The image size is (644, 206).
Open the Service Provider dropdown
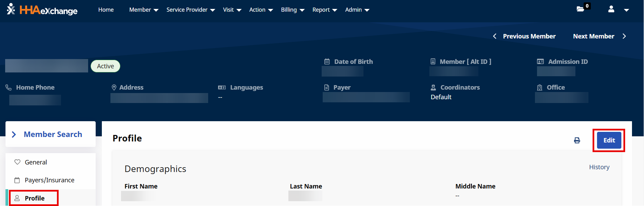(191, 10)
